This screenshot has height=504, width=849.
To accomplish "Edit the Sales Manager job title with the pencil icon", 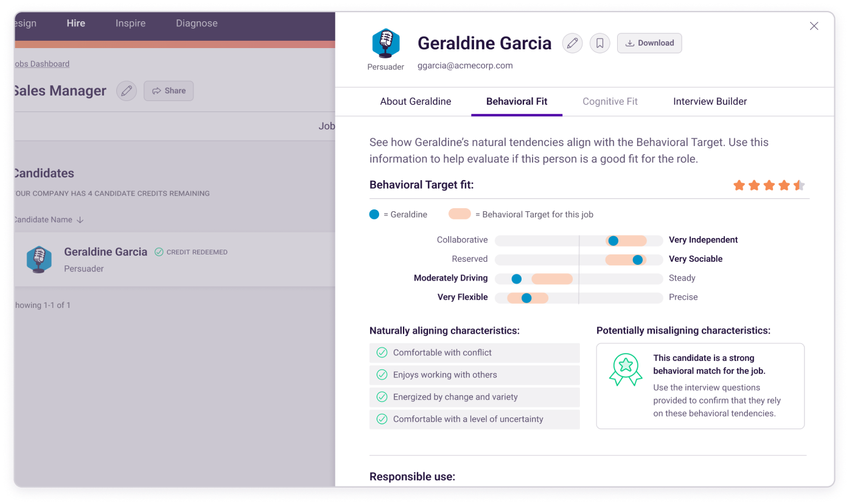I will click(x=127, y=91).
